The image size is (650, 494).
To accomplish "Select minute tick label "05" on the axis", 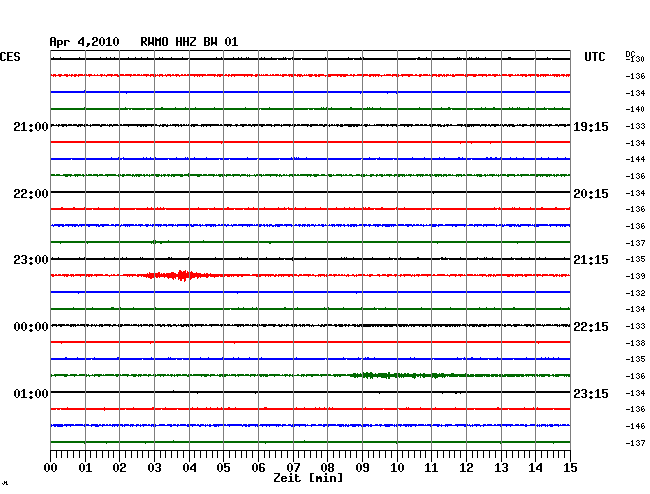I will pyautogui.click(x=223, y=467).
